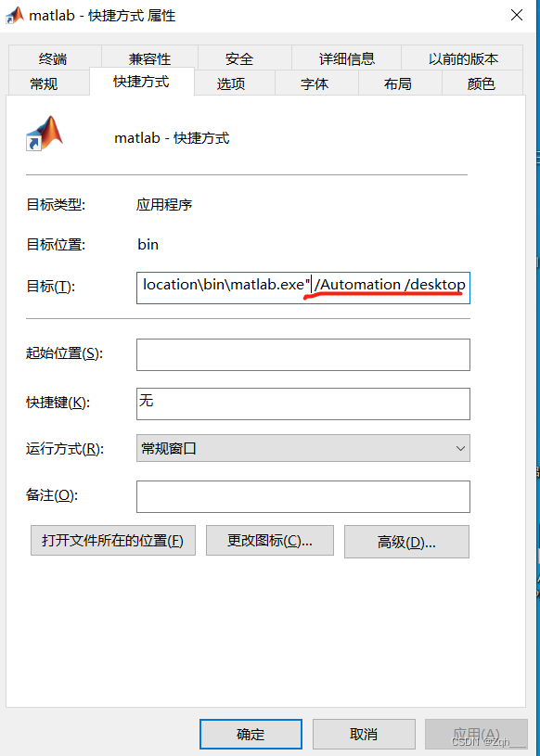The width and height of the screenshot is (540, 756).
Task: Close the properties dialog with the X
Action: 517,16
